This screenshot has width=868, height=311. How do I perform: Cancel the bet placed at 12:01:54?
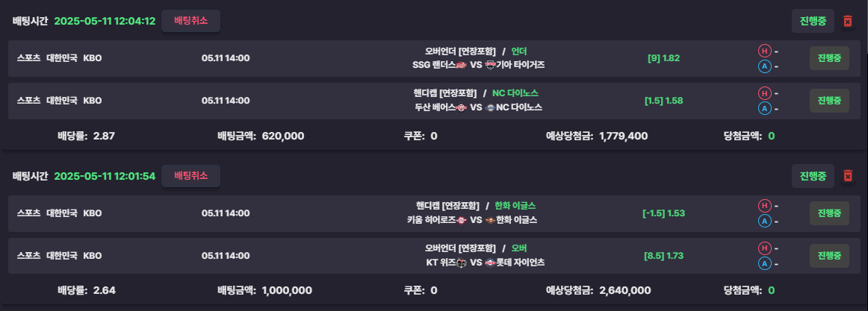coord(191,176)
